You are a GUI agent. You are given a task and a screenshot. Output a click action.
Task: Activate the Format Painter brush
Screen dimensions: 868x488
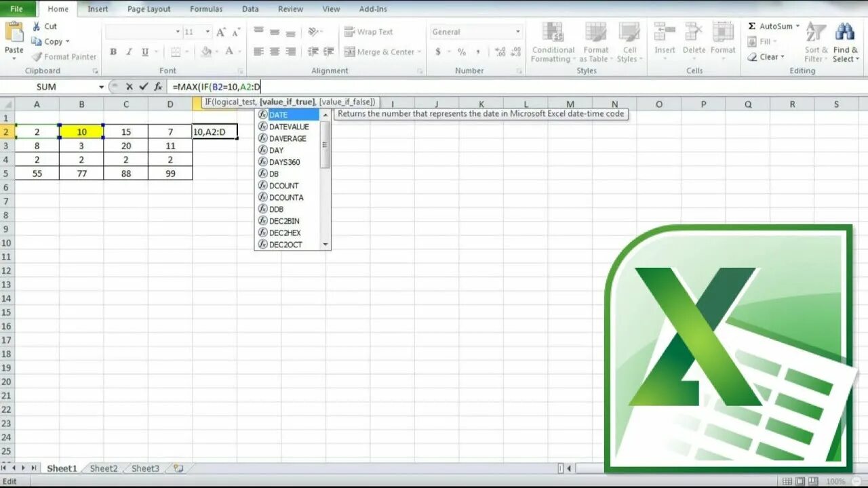pyautogui.click(x=37, y=57)
